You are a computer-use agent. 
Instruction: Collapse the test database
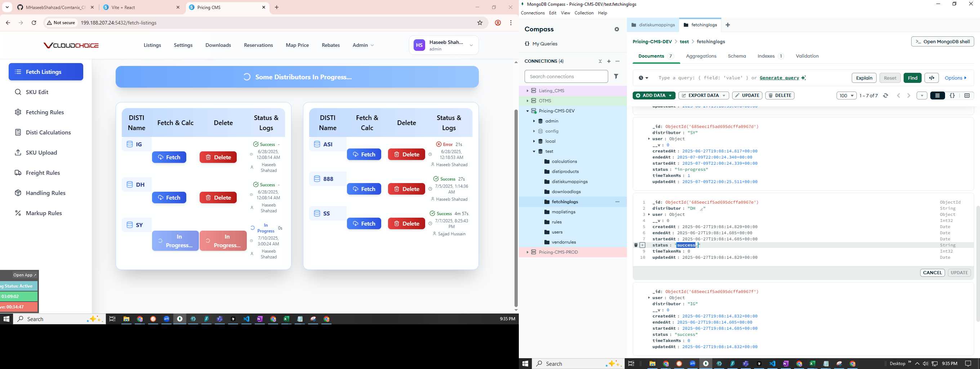tap(534, 151)
